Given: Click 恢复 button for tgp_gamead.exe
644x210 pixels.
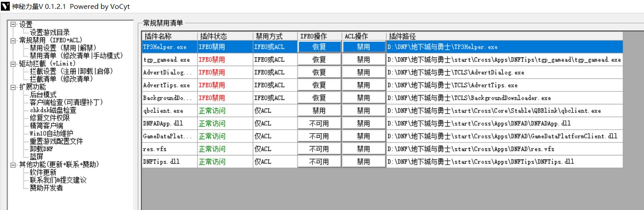Looking at the screenshot, I should pos(320,59).
